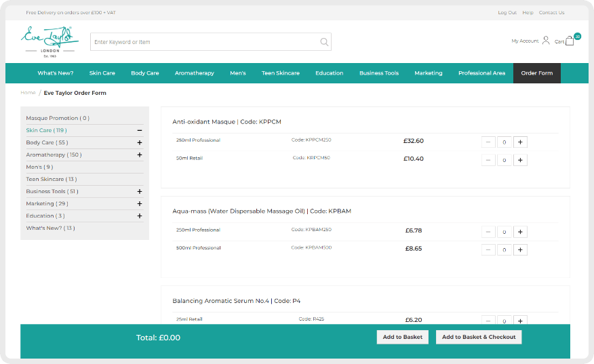Increase quantity for 500ml Professional Aqua-mass
Image resolution: width=594 pixels, height=364 pixels.
coord(520,250)
